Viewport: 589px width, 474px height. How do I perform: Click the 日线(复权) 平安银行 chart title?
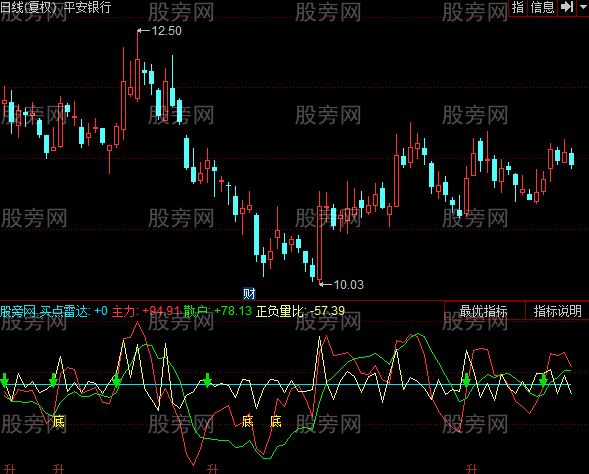[x=56, y=7]
